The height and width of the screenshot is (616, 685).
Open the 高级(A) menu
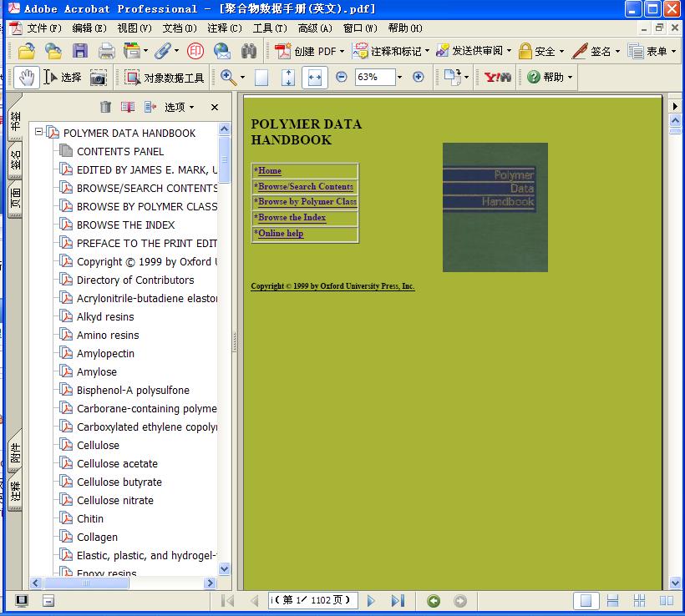coord(315,28)
